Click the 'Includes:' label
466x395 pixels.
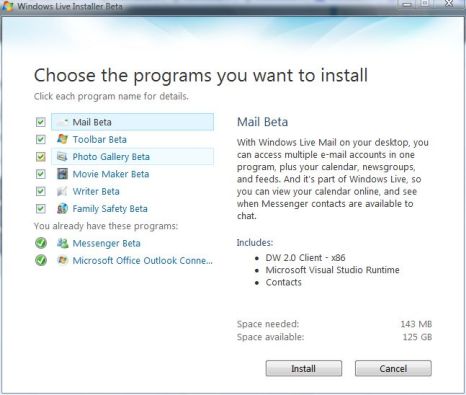tap(255, 243)
